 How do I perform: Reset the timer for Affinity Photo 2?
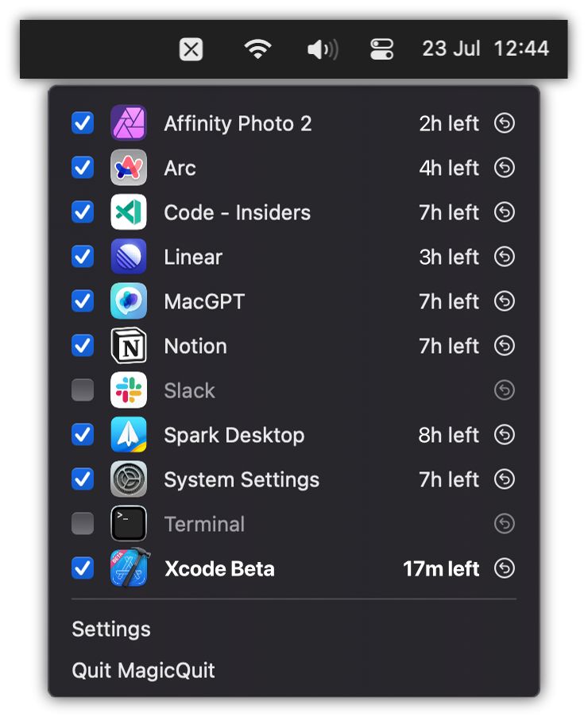(505, 123)
